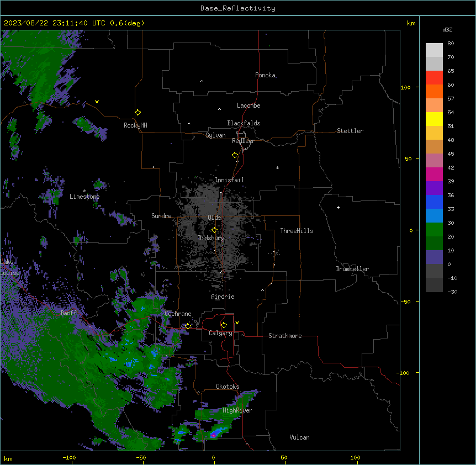The image size is (476, 465).
Task: Pick the red 60-65 dBZ legend swatch
Action: 434,78
